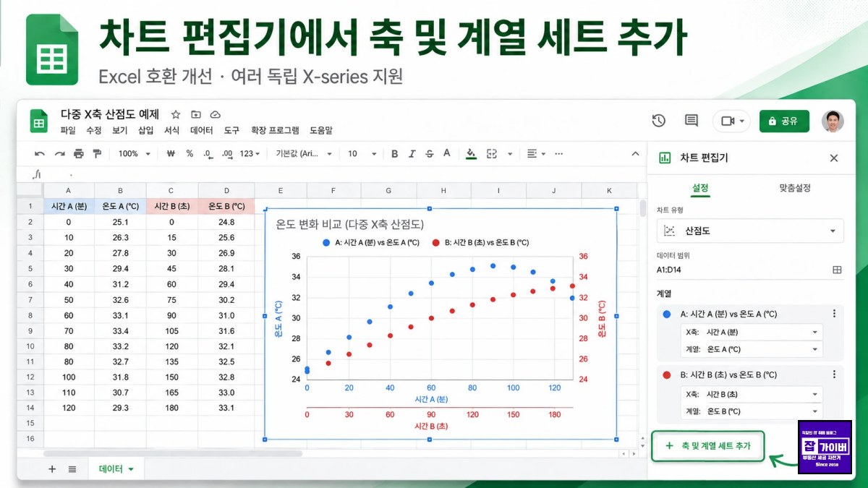Click the document title 다중 X축 산점도 예제

tap(110, 114)
